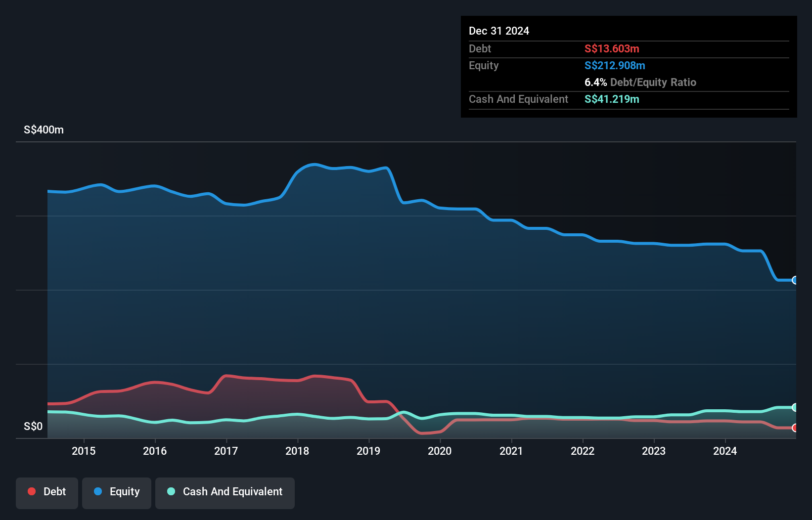Click the 2022 x-axis label

pyautogui.click(x=583, y=451)
